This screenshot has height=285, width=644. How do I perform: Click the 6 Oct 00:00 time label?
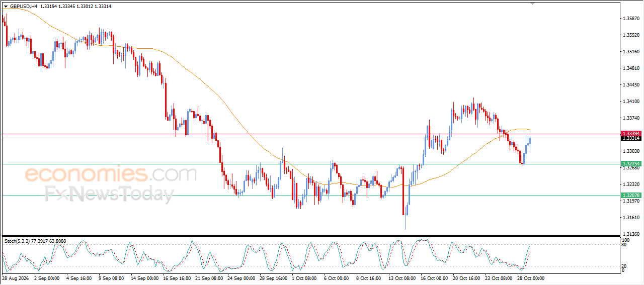[337, 278]
